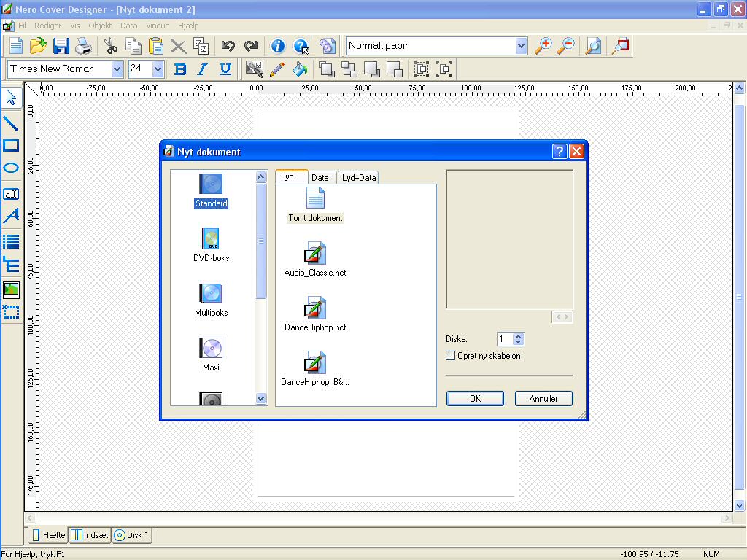
Task: Click the case list scroll down arrow
Action: [260, 399]
